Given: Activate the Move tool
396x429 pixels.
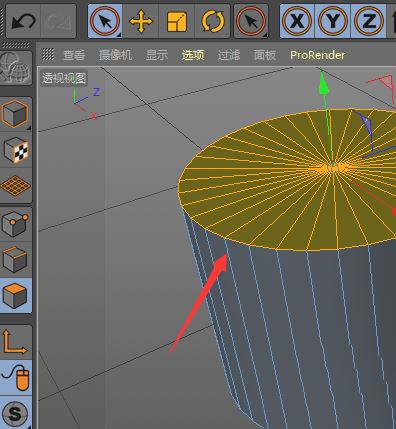Looking at the screenshot, I should (141, 21).
